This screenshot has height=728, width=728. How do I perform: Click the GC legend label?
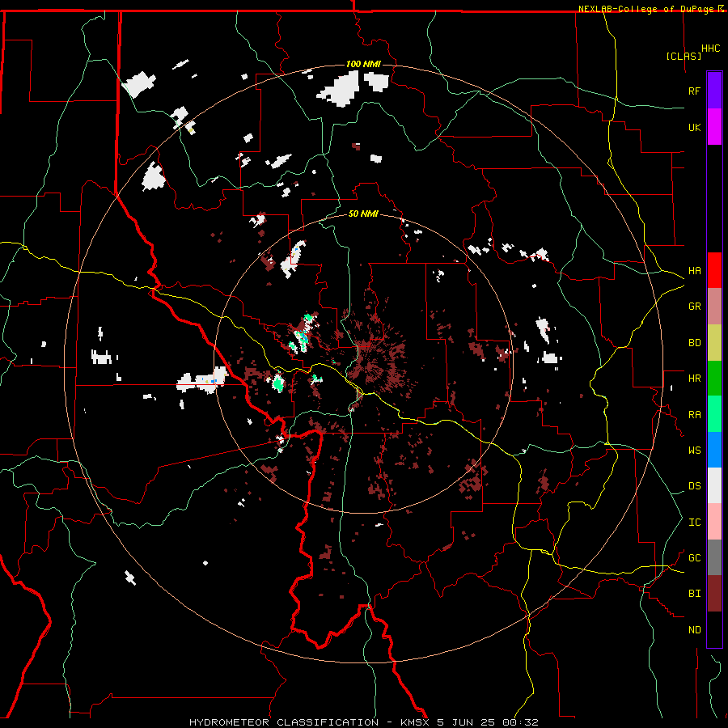[694, 558]
